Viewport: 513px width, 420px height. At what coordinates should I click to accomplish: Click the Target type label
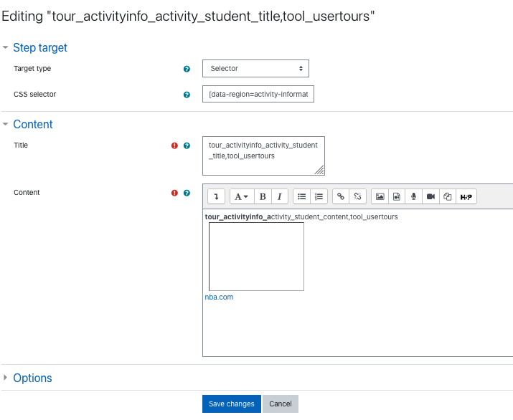[32, 69]
